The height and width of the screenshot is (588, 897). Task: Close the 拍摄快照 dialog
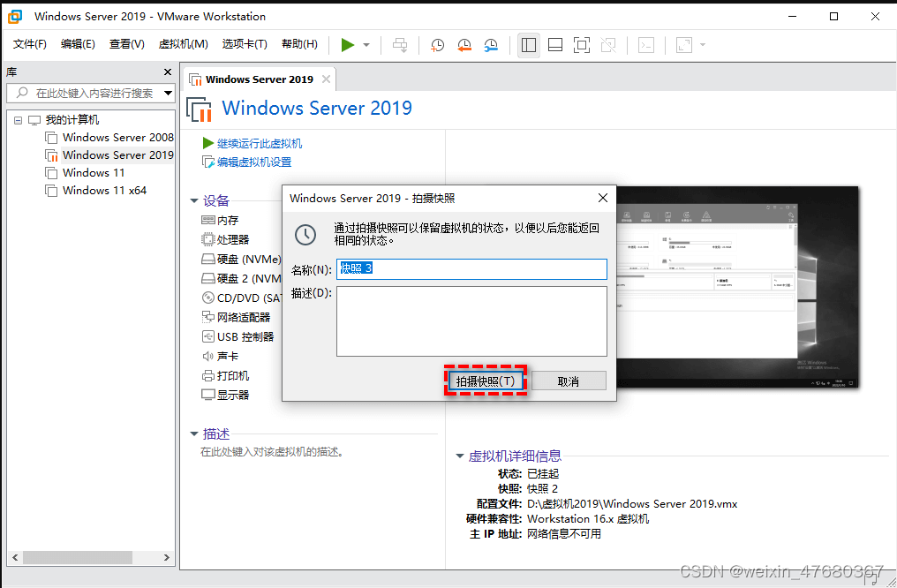coord(602,198)
